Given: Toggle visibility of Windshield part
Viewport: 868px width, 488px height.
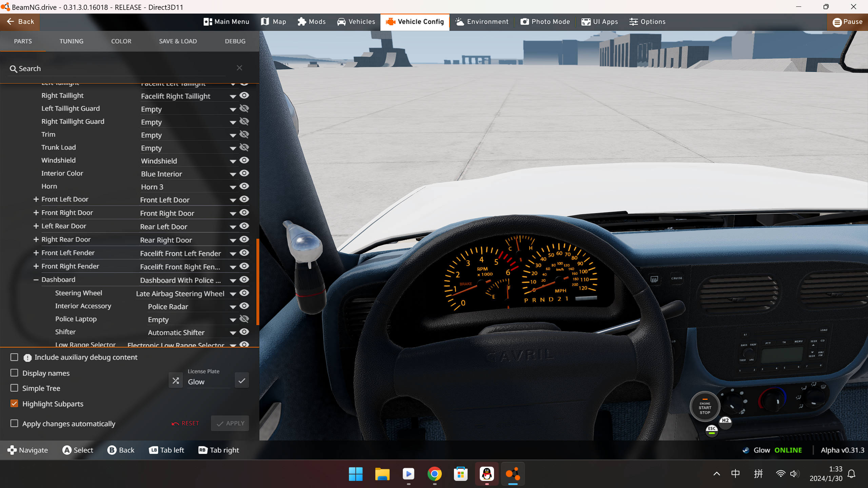Looking at the screenshot, I should tap(244, 160).
